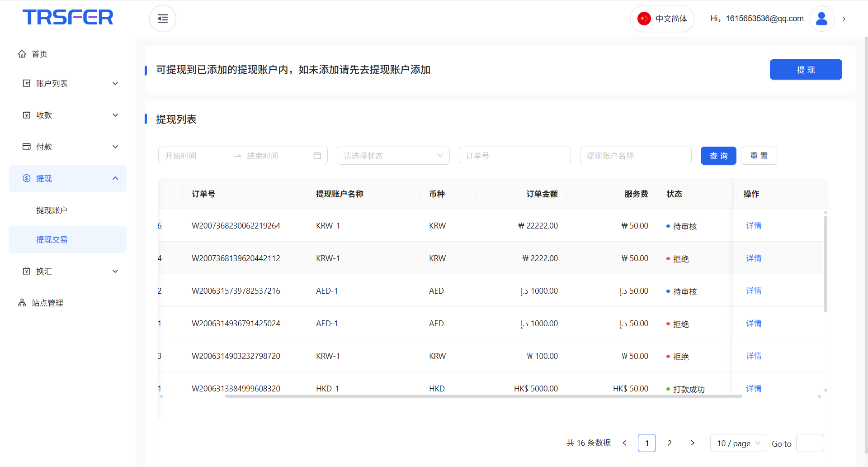
Task: Open the 请选择状态 status dropdown
Action: click(393, 156)
